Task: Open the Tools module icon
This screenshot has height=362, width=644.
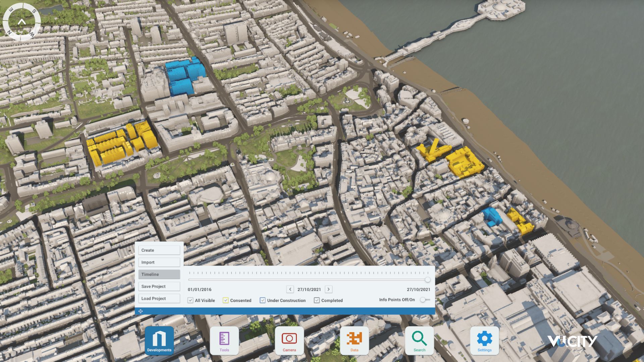Action: 224,340
